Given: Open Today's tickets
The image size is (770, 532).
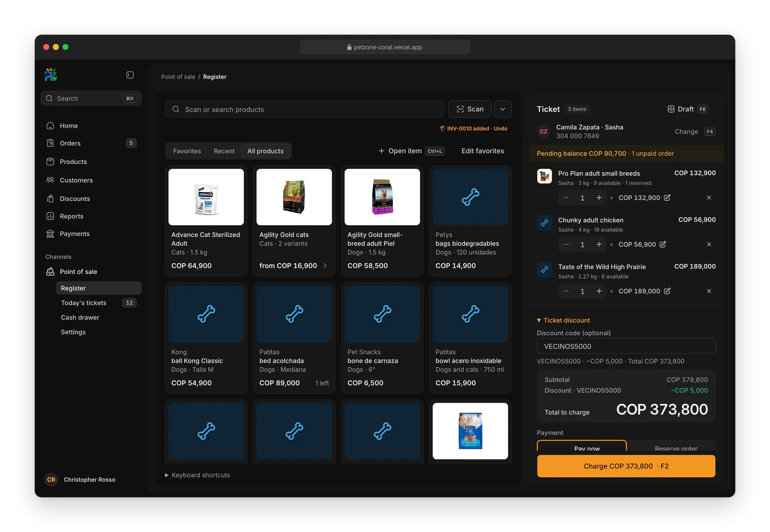Looking at the screenshot, I should point(99,303).
